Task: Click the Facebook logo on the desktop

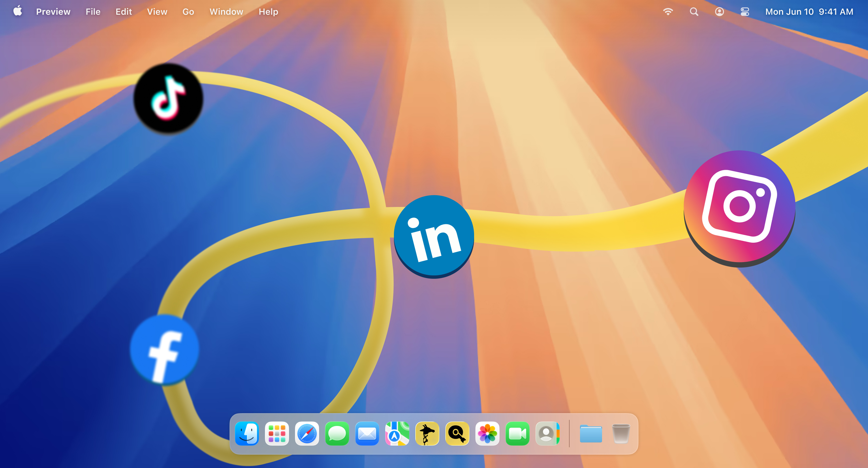Action: point(164,350)
